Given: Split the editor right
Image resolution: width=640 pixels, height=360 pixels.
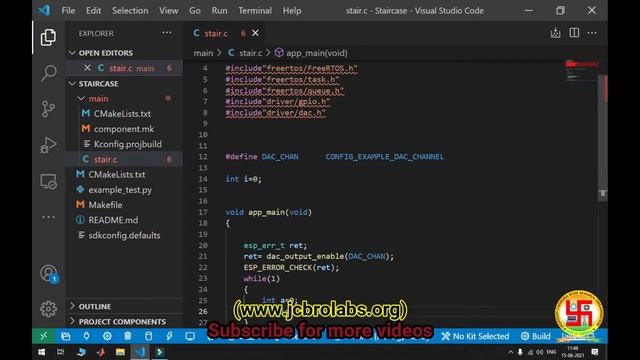Looking at the screenshot, I should (x=574, y=33).
